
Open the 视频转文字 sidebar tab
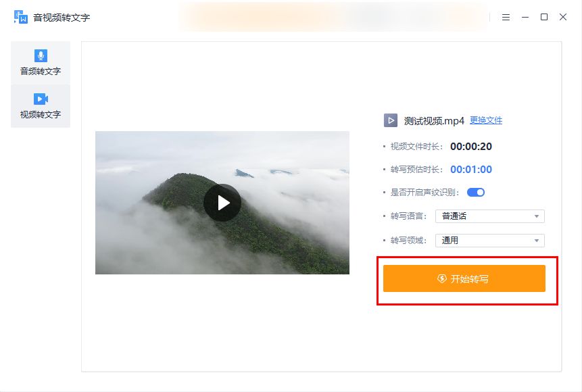(x=41, y=106)
